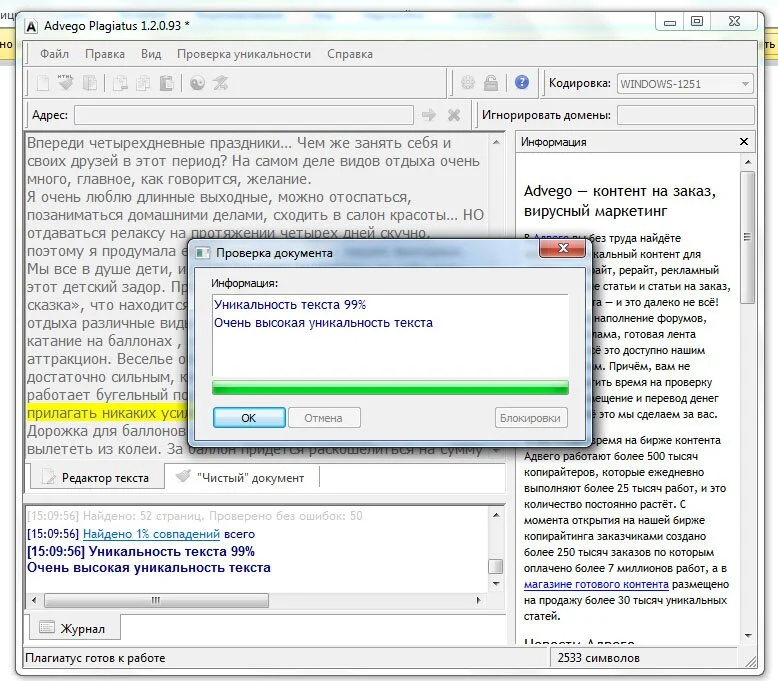Close the Информация side panel

click(744, 142)
